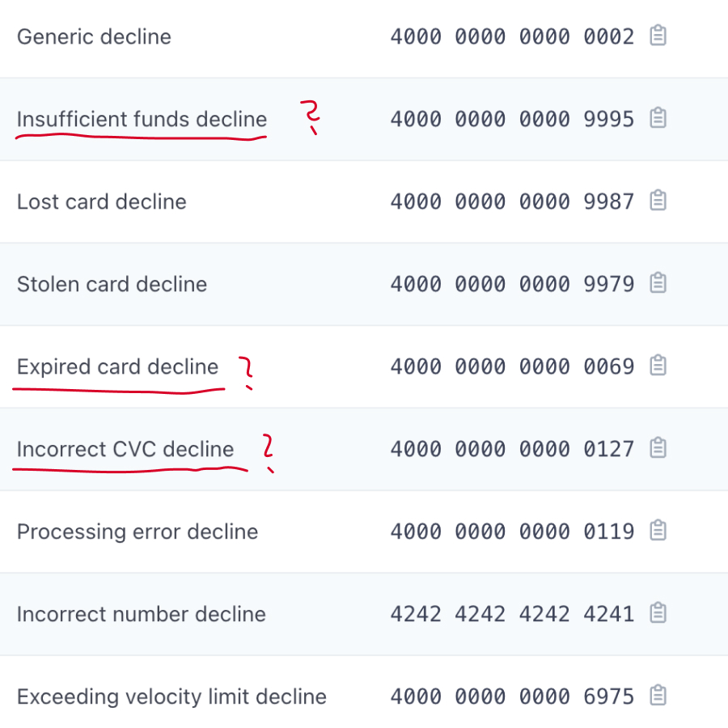Click the Expired card decline label
Viewport: 728px width, 728px height.
coord(117,367)
